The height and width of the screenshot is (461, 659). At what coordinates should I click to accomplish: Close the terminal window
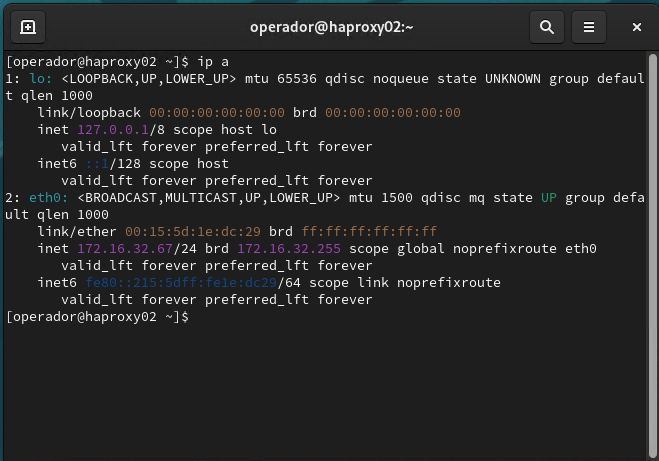click(637, 27)
